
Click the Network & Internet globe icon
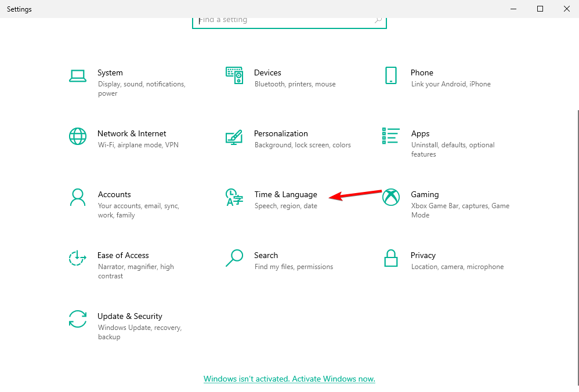78,136
